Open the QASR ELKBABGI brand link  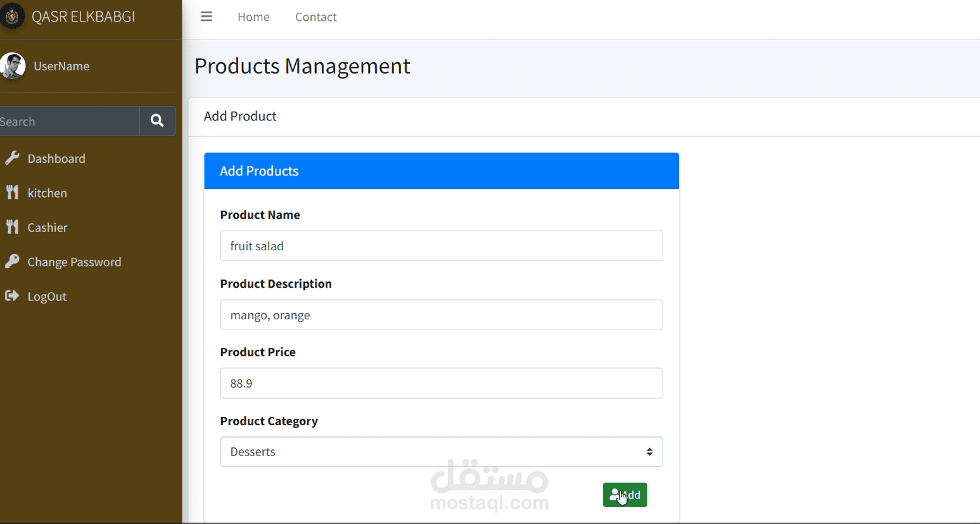pos(83,17)
